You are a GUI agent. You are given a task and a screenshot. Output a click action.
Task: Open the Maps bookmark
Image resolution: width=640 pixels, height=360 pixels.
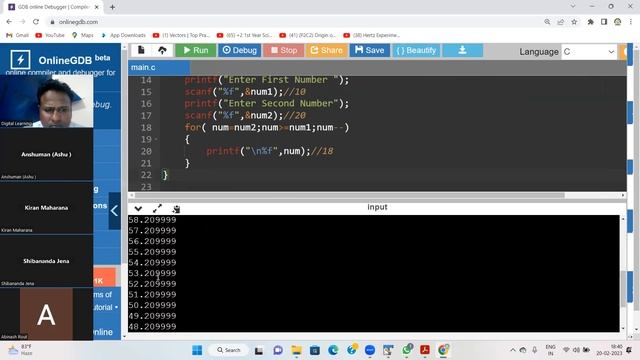pos(83,35)
